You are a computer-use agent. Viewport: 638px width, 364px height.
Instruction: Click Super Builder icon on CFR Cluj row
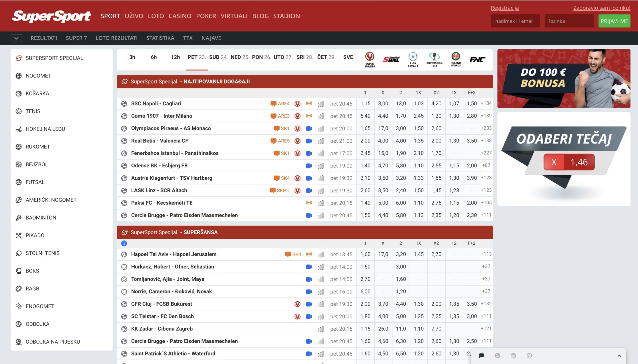coord(297,304)
